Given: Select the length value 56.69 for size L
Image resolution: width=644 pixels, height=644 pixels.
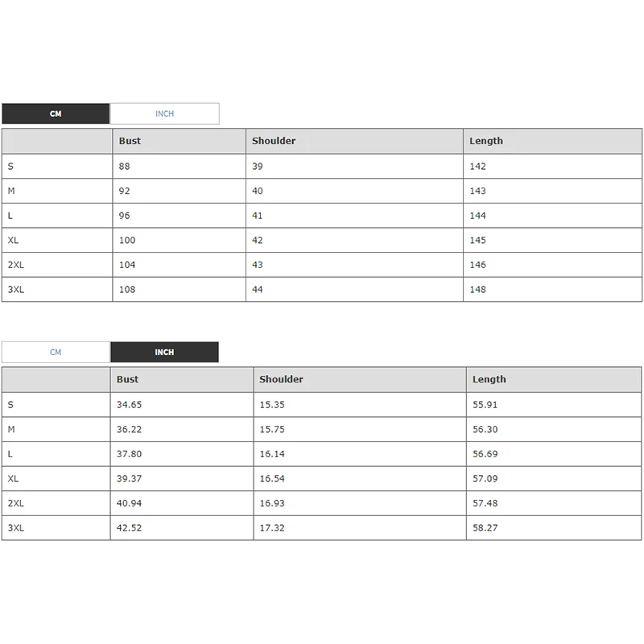Looking at the screenshot, I should (485, 454).
